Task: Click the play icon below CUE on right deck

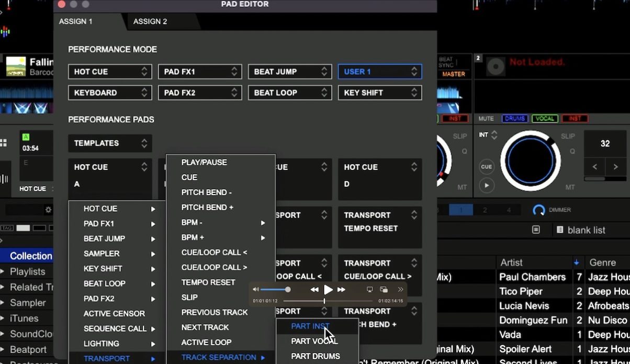Action: pos(487,185)
